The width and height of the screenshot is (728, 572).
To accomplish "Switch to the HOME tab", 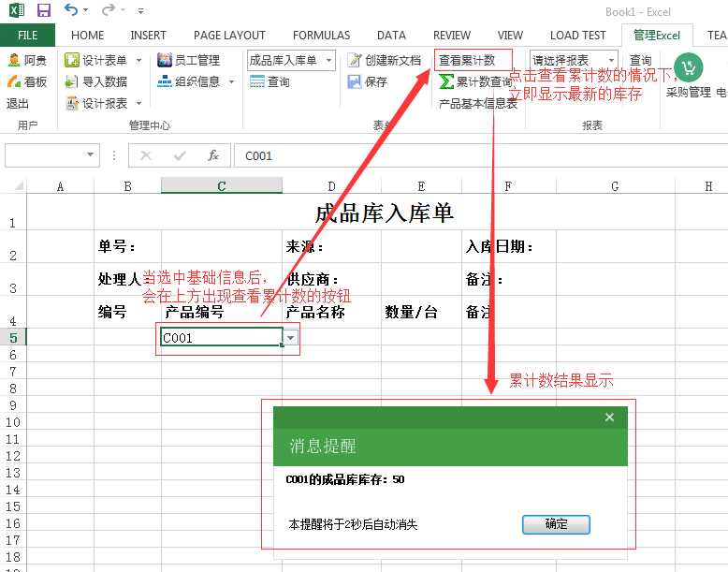I will (x=87, y=36).
